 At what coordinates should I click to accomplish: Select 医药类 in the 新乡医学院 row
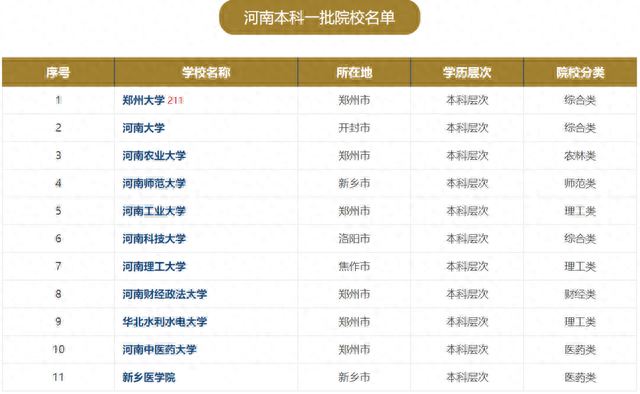(580, 377)
